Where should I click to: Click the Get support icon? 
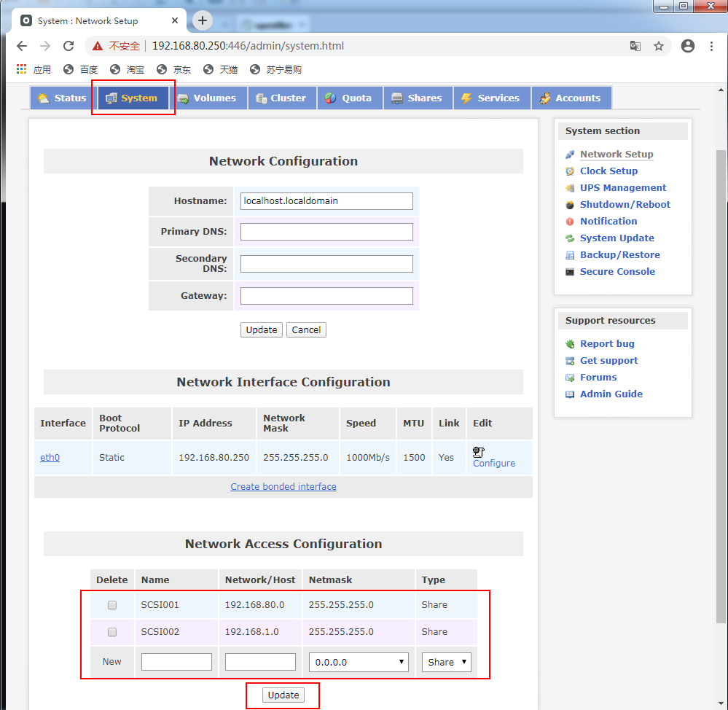coord(570,360)
